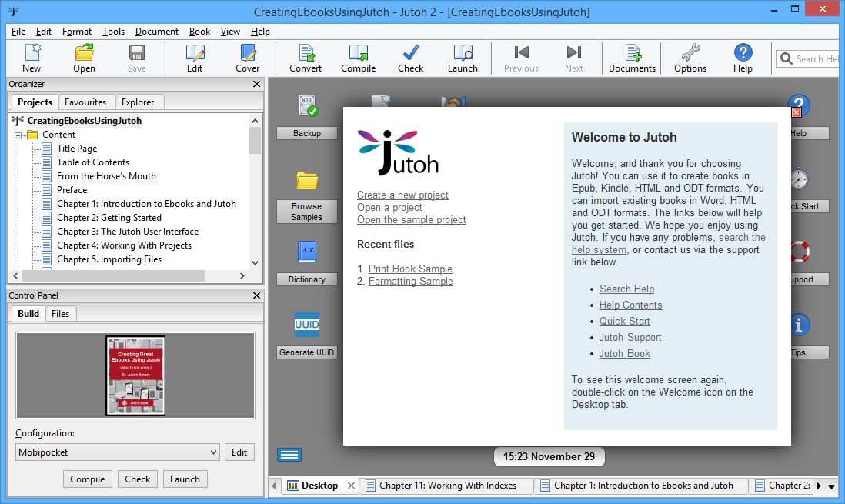
Task: Close the Organizer panel
Action: [x=256, y=84]
